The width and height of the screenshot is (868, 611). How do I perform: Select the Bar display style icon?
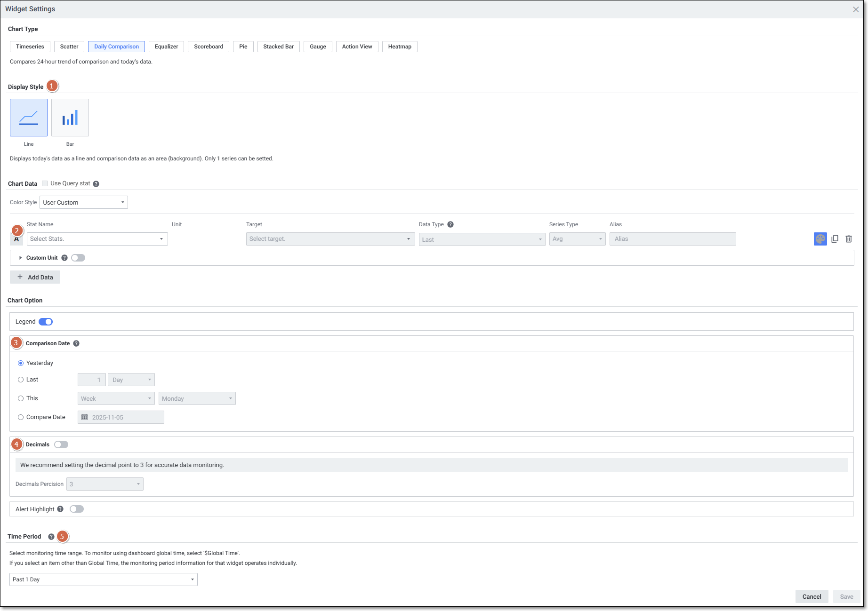70,118
